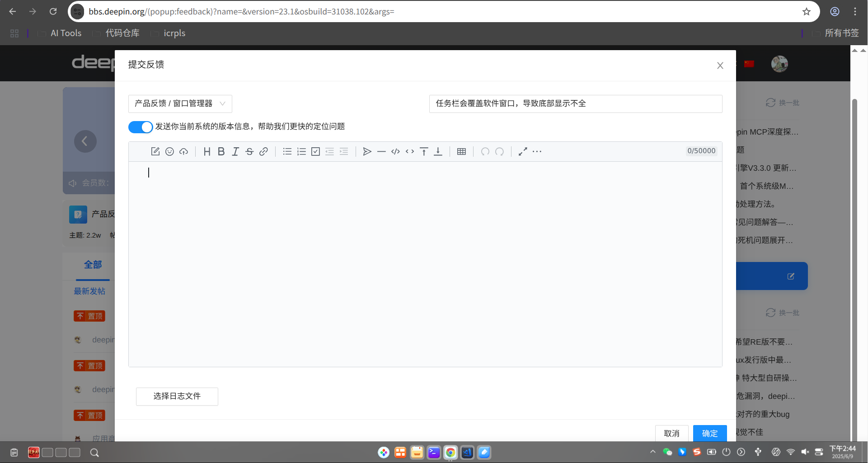868x463 pixels.
Task: Click the volume icon in system tray
Action: [x=805, y=452]
